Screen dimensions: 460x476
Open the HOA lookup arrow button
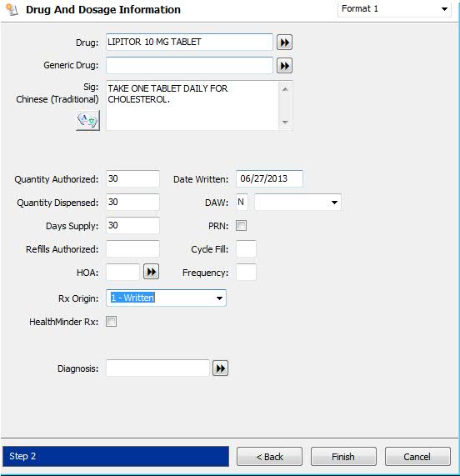coord(151,272)
